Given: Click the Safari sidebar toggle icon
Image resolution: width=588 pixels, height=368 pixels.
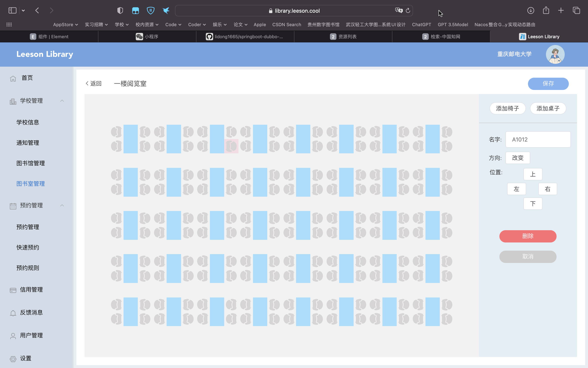Looking at the screenshot, I should [12, 10].
